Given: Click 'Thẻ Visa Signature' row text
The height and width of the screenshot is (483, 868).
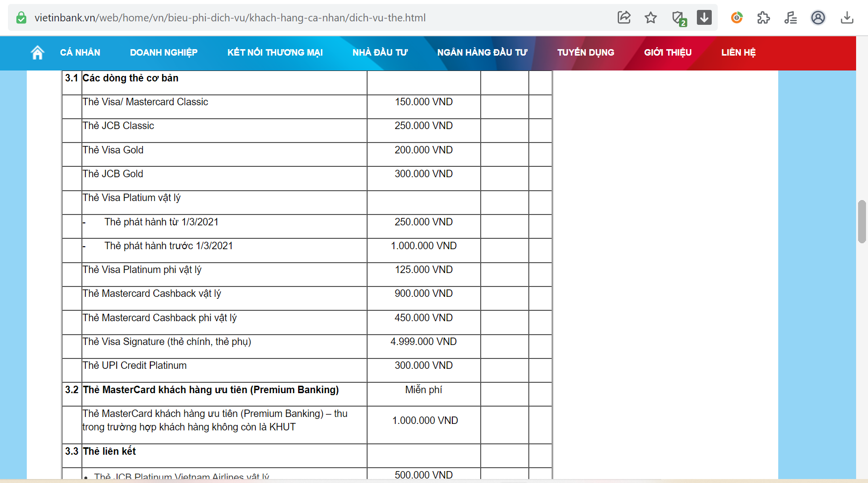Looking at the screenshot, I should tap(167, 342).
